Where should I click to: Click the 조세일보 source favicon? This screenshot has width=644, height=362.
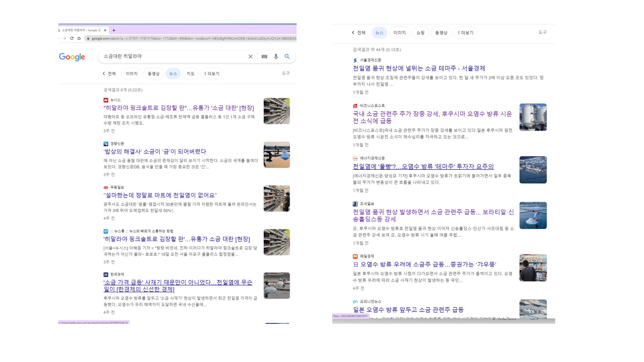pos(355,204)
